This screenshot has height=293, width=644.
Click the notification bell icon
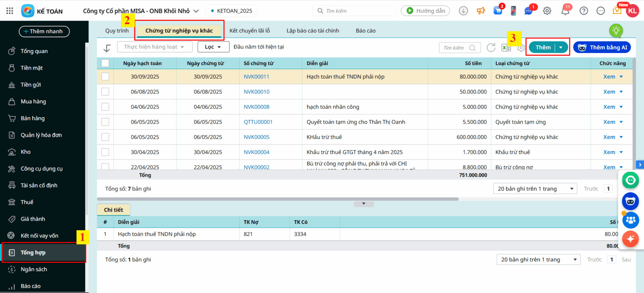pos(565,11)
